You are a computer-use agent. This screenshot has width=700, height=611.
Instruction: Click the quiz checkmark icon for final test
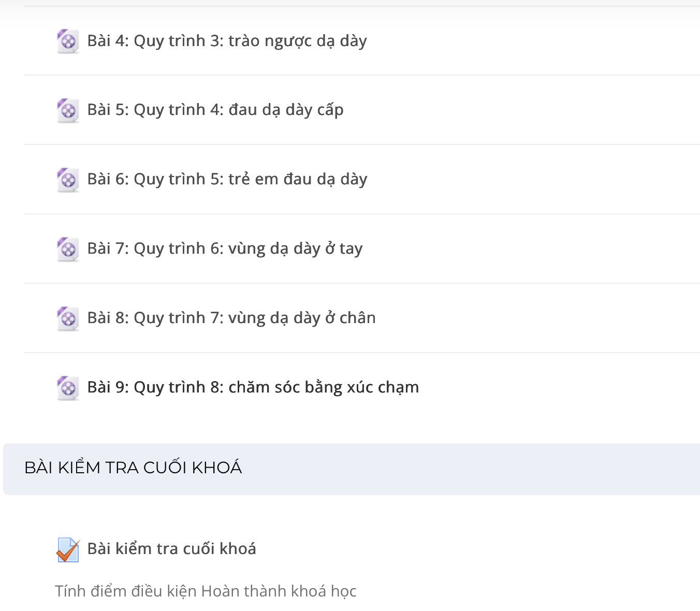[68, 549]
